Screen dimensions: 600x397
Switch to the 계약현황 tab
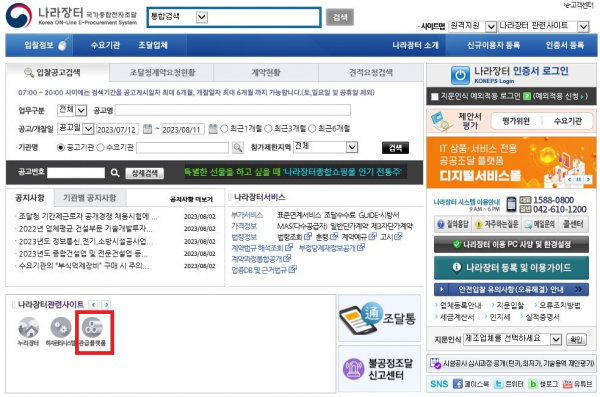pyautogui.click(x=266, y=72)
